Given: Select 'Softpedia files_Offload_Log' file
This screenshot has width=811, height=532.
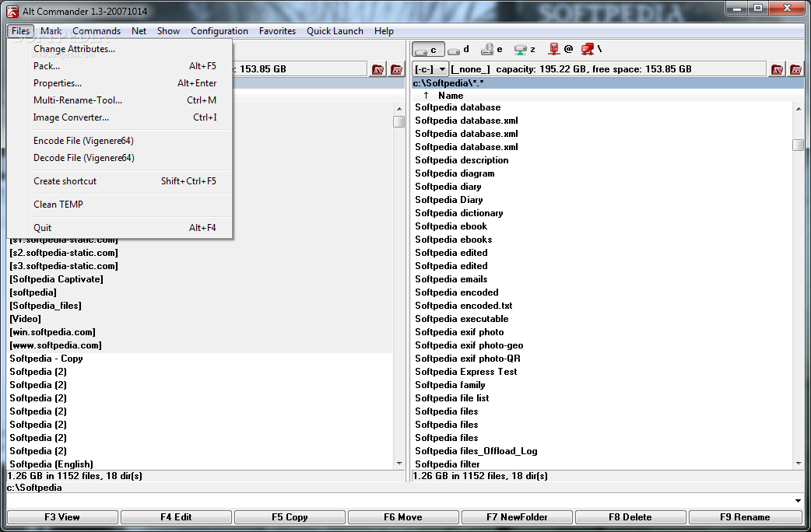Looking at the screenshot, I should (476, 451).
